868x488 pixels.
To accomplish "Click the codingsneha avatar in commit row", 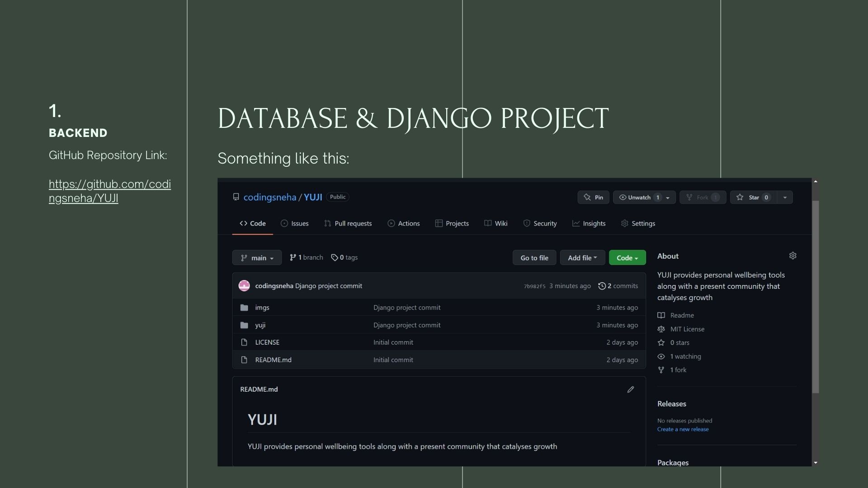I will (244, 286).
